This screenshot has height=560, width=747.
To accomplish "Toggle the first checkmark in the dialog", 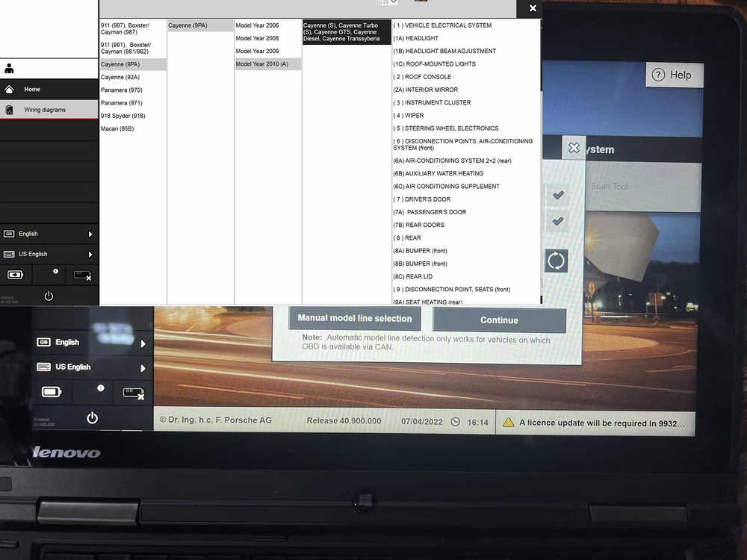I will click(558, 195).
